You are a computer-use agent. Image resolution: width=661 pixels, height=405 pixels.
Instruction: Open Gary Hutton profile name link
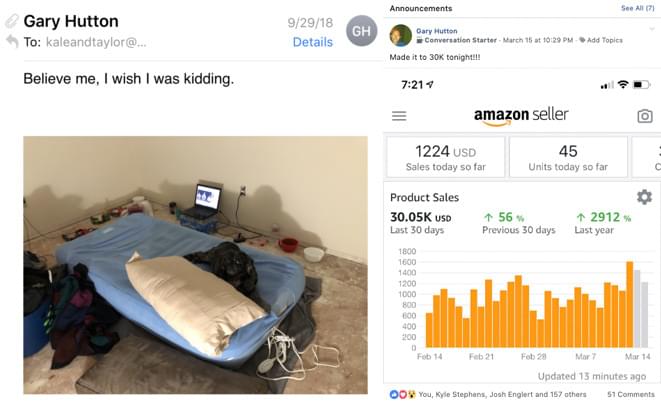(436, 31)
